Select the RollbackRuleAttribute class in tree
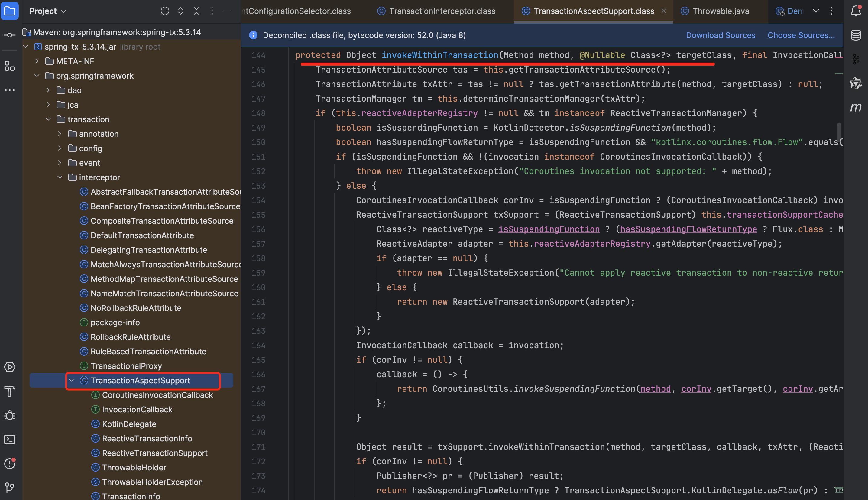Viewport: 868px width, 500px height. point(131,337)
